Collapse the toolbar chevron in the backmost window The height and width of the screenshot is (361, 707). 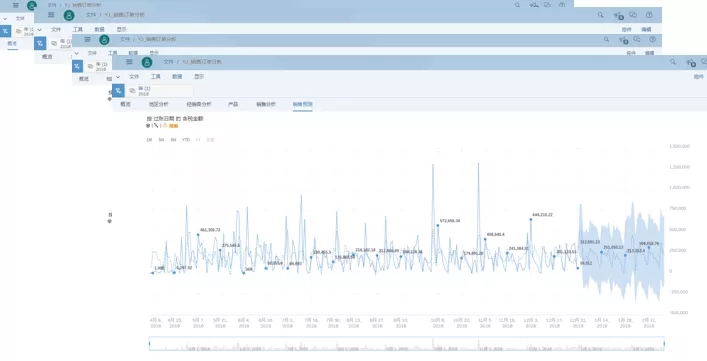(x=5, y=19)
